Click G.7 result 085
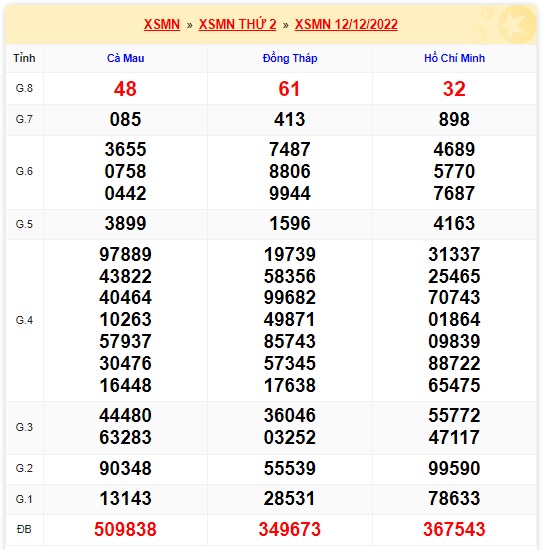Viewport: 548px width, 550px height. tap(125, 119)
